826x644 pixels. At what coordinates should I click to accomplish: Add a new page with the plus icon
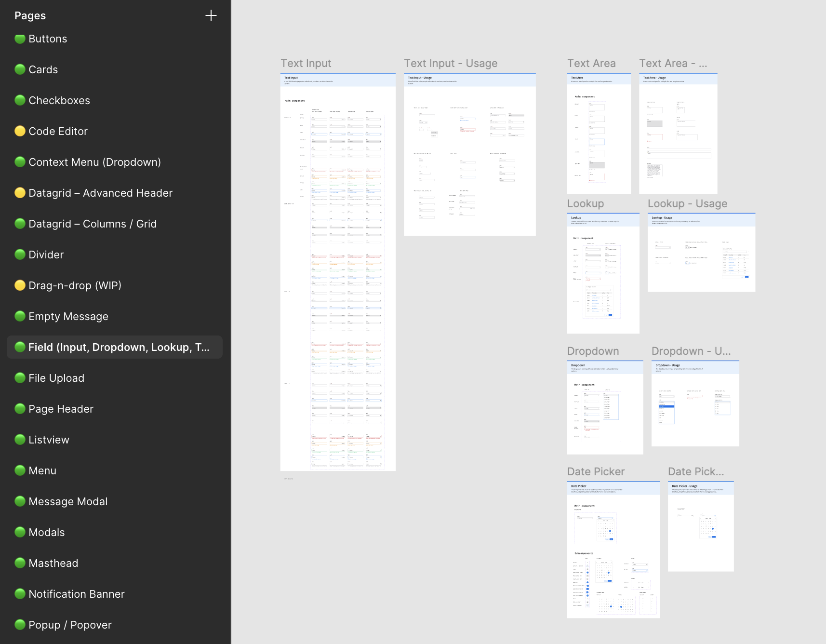tap(211, 15)
